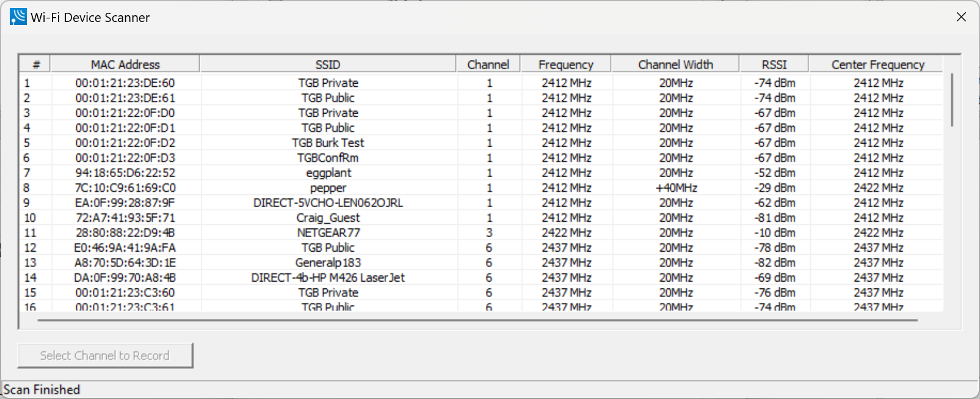Select MAC address 00:01:21:23:DE:61
This screenshot has height=399, width=980.
(x=125, y=98)
